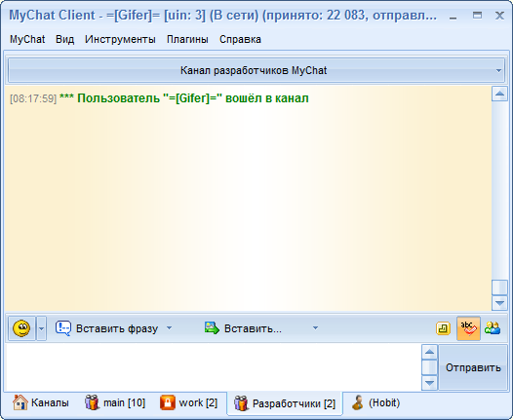This screenshot has height=420, width=513.
Task: Open the Канал разработчиков MyChat topic bar
Action: 256,70
